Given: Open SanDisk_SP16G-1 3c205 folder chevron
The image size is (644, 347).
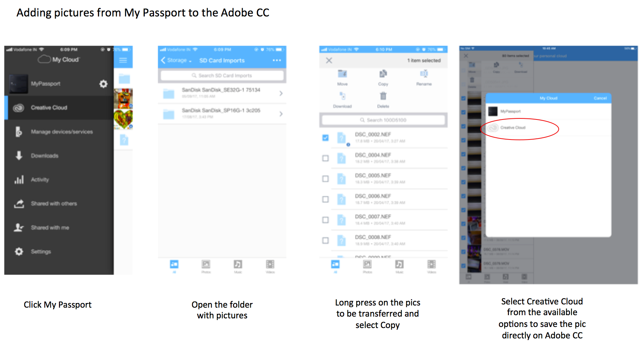Looking at the screenshot, I should [281, 114].
